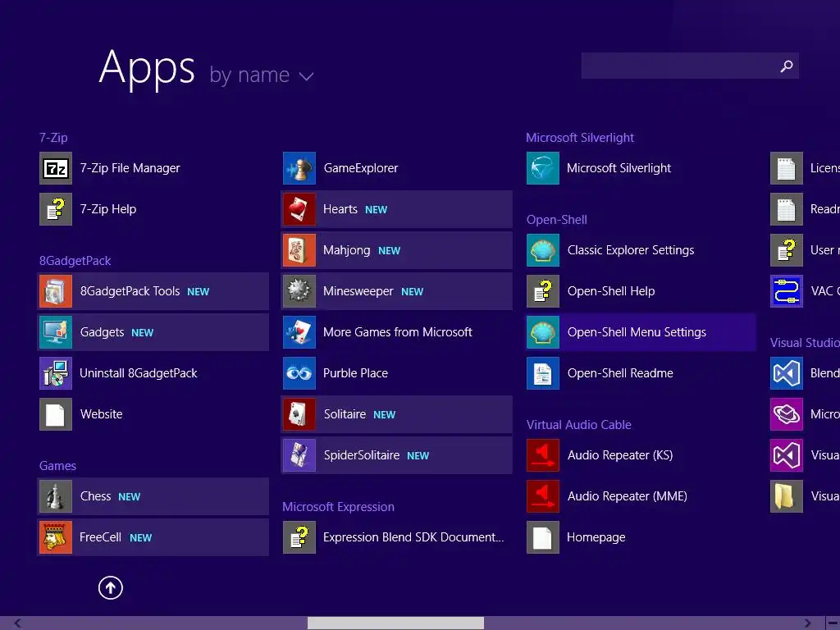Select the Games group heading
Viewport: 840px width, 630px height.
tap(57, 466)
